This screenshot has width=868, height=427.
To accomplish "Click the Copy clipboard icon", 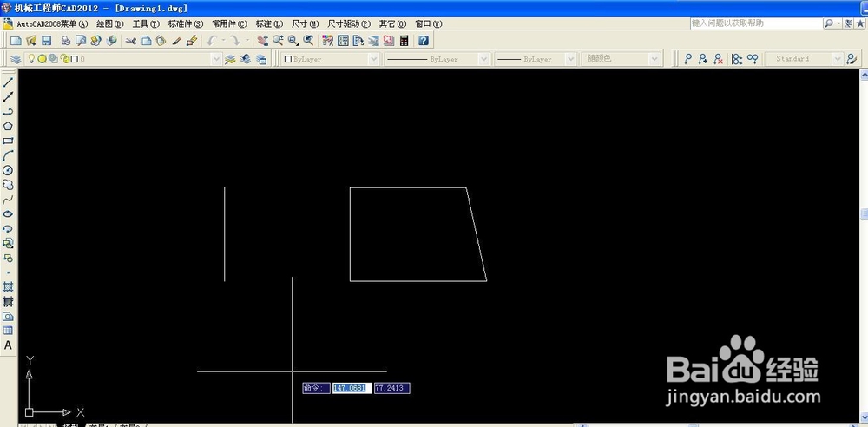I will tap(146, 41).
